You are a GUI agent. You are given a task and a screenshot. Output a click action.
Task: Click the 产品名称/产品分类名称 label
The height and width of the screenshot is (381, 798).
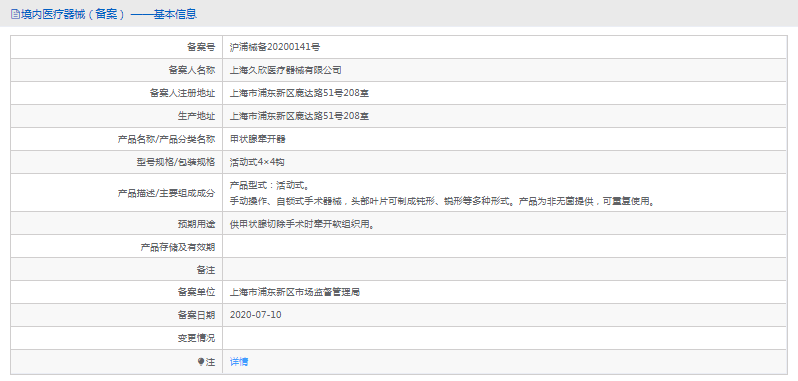[166, 139]
